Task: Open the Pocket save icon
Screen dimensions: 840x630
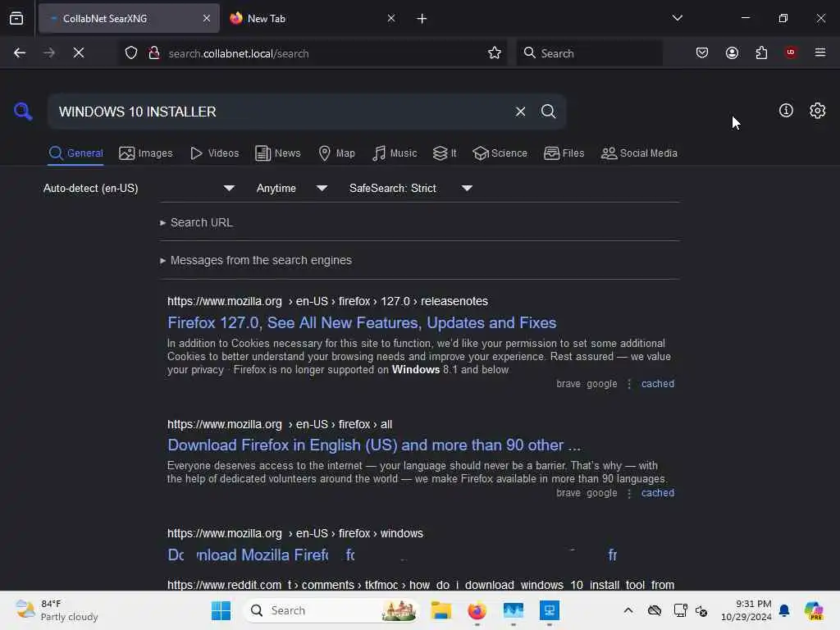Action: [x=702, y=53]
